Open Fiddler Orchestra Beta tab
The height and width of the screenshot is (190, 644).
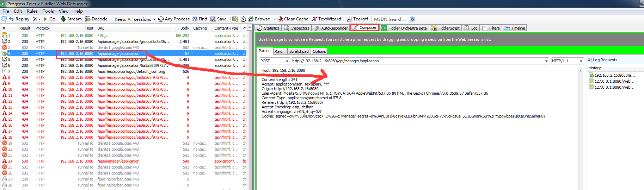click(404, 28)
